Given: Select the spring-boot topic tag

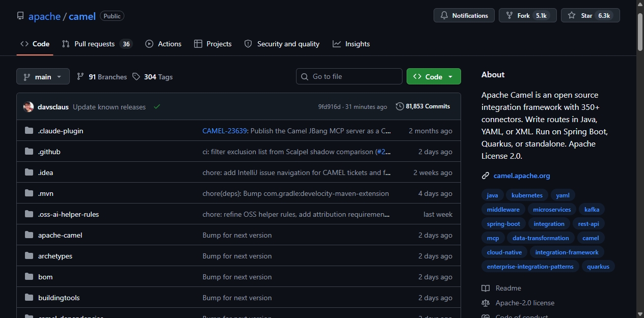Looking at the screenshot, I should 503,224.
